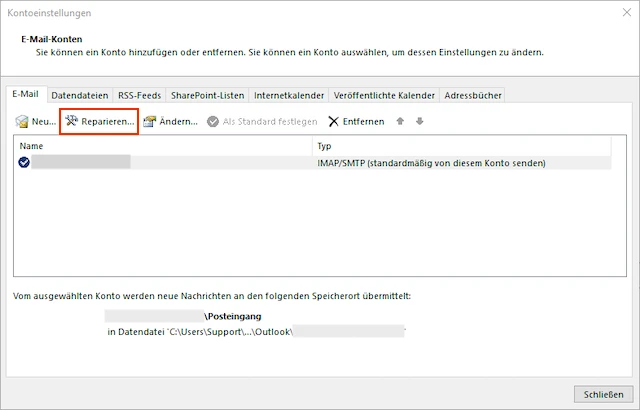
Task: Move selected account down with arrow
Action: click(x=420, y=121)
